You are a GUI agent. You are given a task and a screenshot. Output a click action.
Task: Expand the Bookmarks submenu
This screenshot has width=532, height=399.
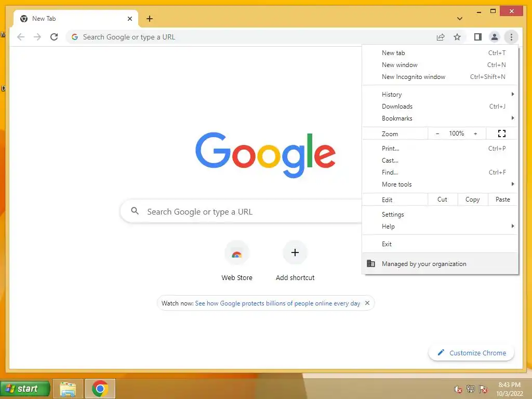pyautogui.click(x=440, y=118)
